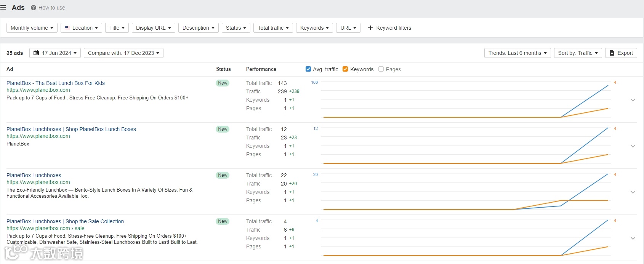Click the plus icon for Keyword filters
Screen dimensions: 644x264
370,28
